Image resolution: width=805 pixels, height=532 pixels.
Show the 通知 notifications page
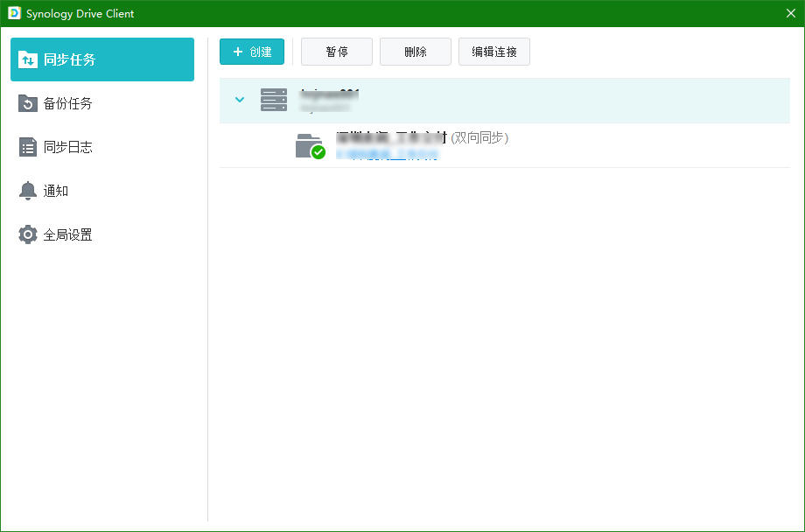click(x=102, y=191)
